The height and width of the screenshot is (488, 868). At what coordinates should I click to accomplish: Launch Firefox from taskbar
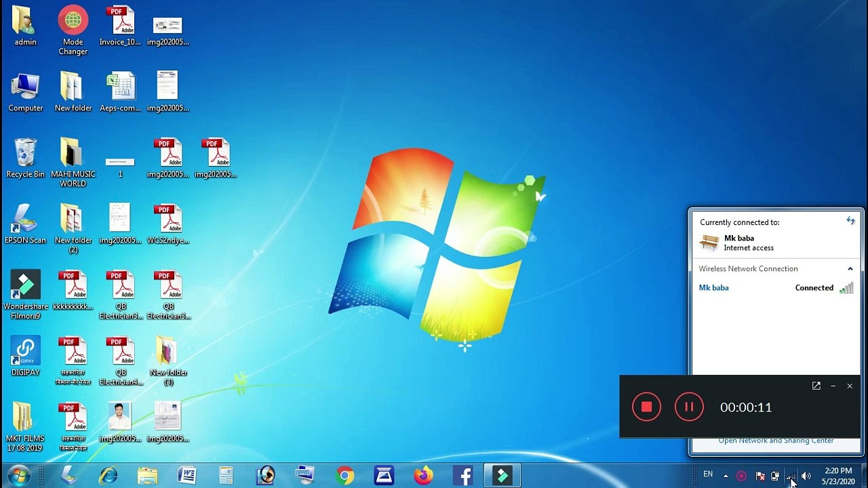point(423,476)
